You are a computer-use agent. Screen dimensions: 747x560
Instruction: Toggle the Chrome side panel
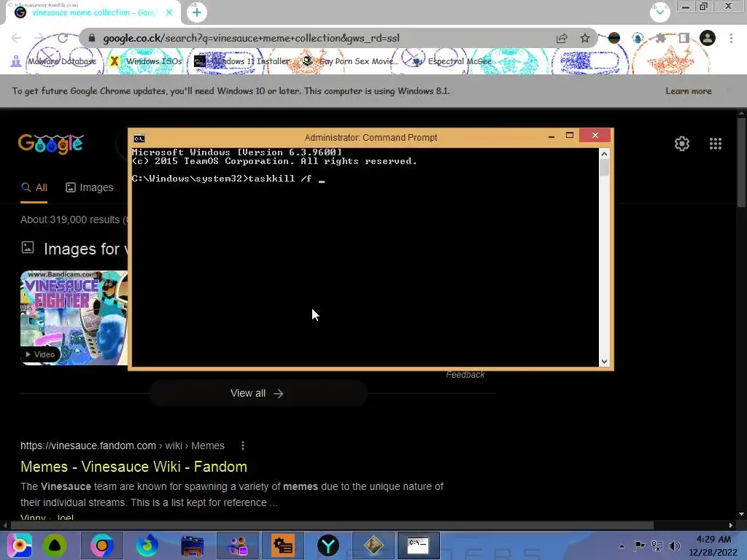684,38
